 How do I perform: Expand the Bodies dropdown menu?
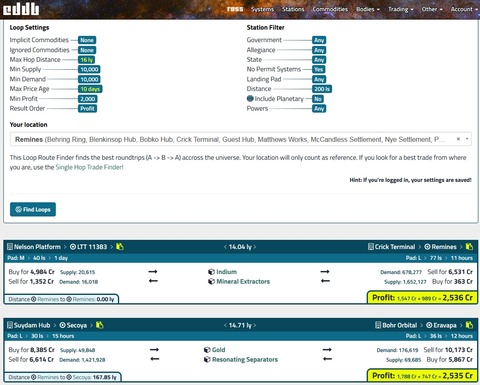[368, 9]
